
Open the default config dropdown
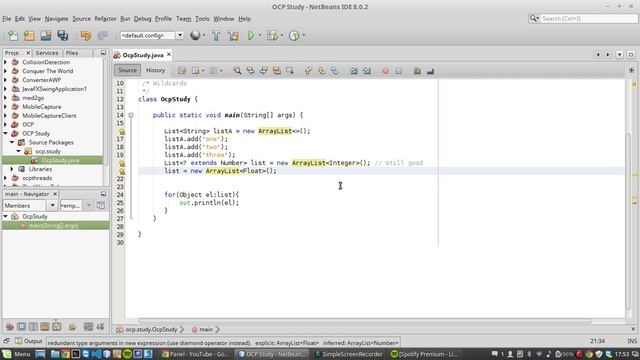180,36
